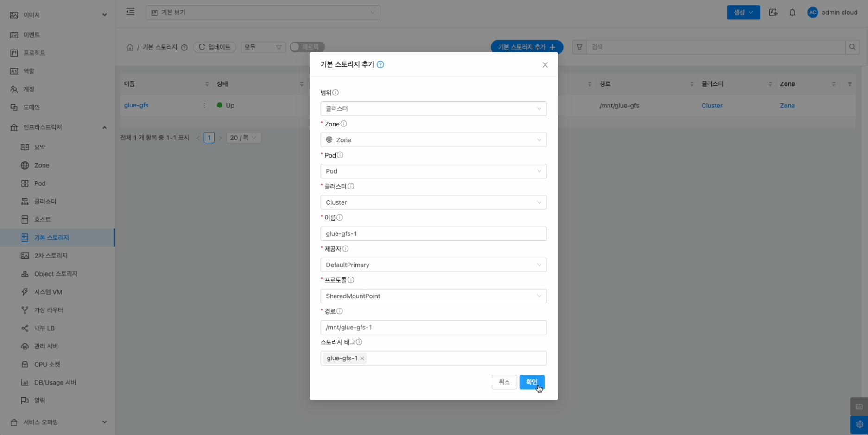Open help icon next to 기본 스토리지 breadcrumb
Viewport: 868px width, 435px height.
(184, 47)
